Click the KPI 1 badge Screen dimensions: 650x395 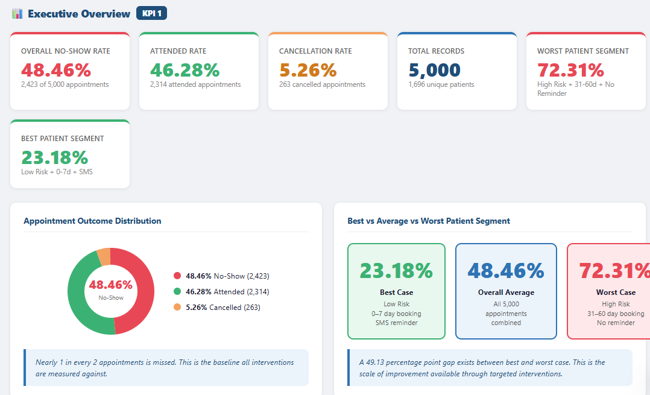click(151, 13)
